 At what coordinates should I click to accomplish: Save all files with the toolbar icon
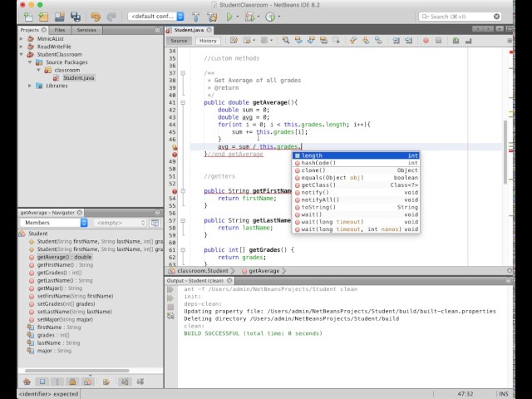(76, 17)
